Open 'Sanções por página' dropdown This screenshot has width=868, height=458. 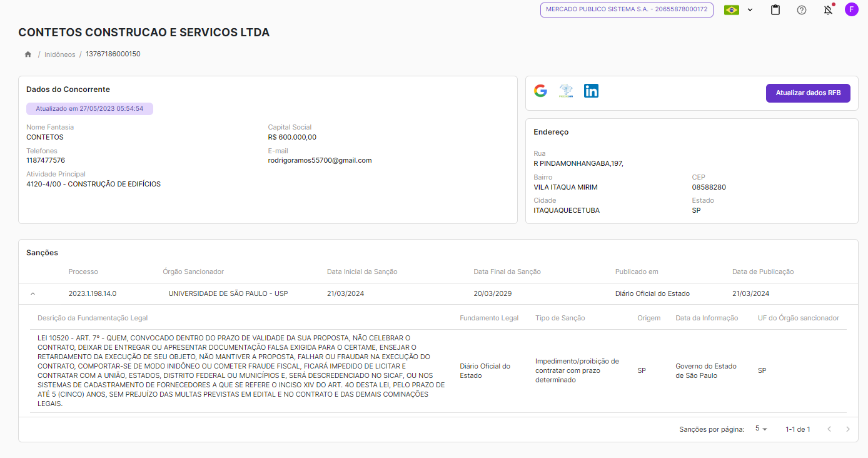761,429
